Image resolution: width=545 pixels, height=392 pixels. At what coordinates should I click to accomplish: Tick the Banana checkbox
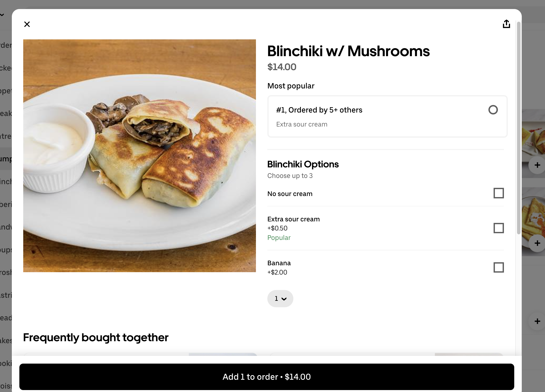point(498,267)
